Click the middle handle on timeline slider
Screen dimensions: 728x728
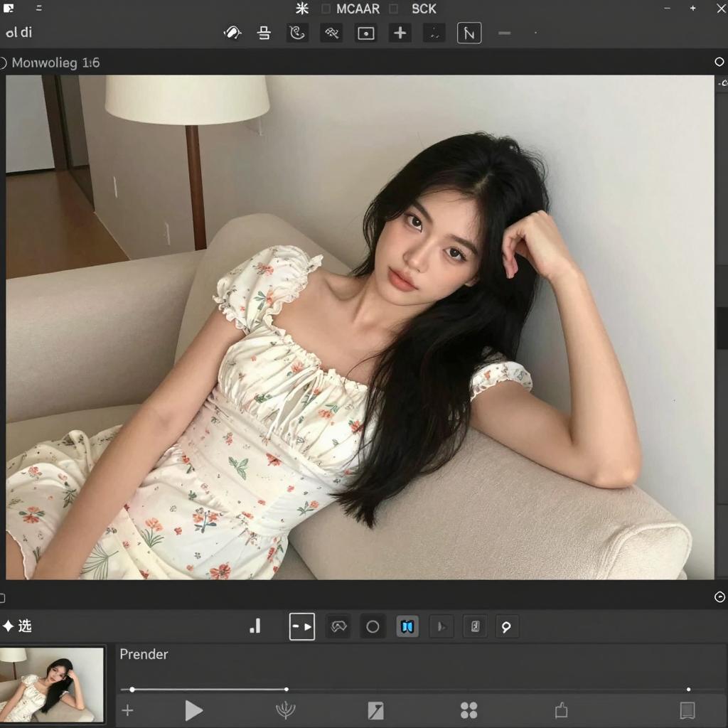pyautogui.click(x=287, y=689)
